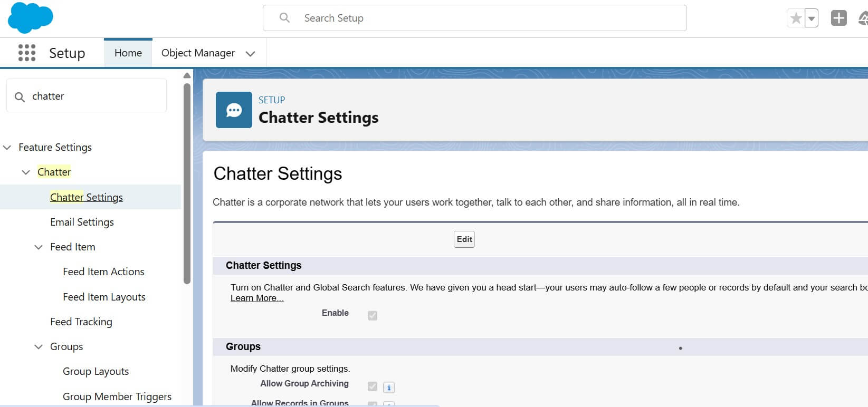This screenshot has height=407, width=868.
Task: Click the Quick Find box containing chatter
Action: 87,95
